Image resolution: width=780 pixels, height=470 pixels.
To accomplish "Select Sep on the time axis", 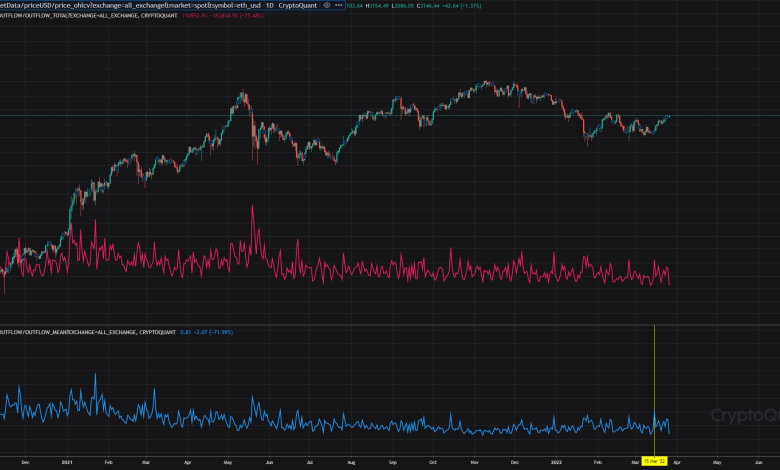I will tap(392, 463).
